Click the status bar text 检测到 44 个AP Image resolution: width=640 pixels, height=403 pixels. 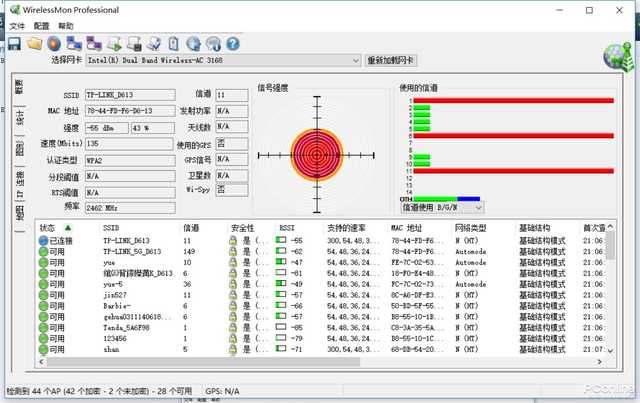[99, 391]
